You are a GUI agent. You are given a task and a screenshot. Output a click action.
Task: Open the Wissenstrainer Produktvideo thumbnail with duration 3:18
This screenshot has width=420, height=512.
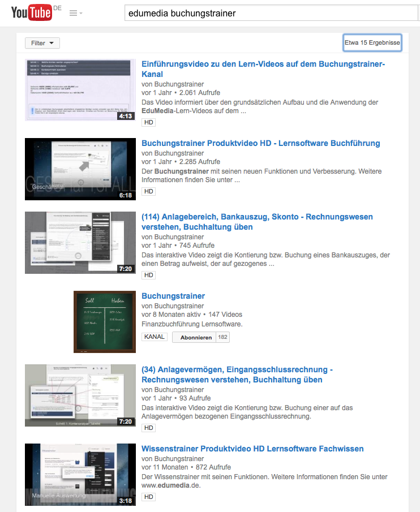pos(80,475)
